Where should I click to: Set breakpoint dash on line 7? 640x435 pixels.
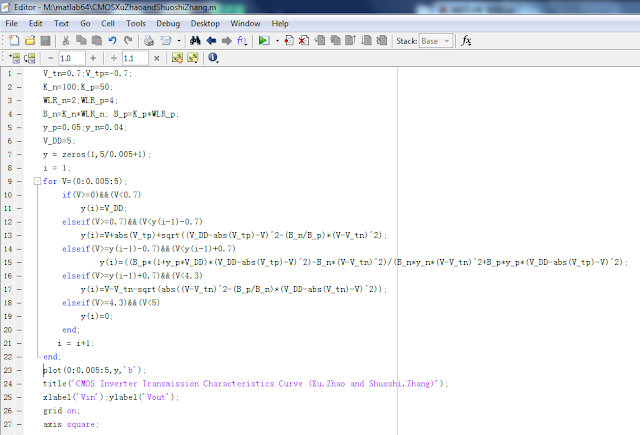click(19, 154)
